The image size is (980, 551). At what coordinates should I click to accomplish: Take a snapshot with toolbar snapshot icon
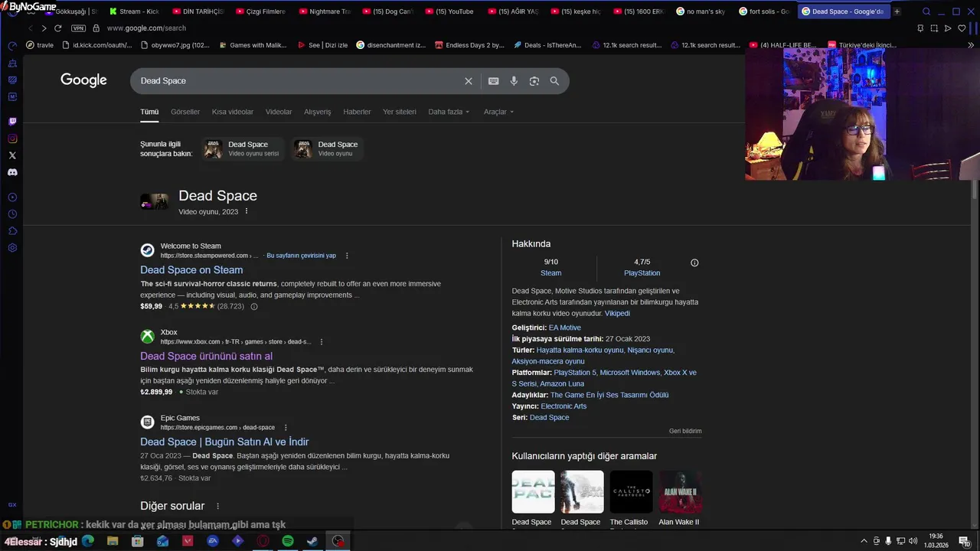coord(934,28)
